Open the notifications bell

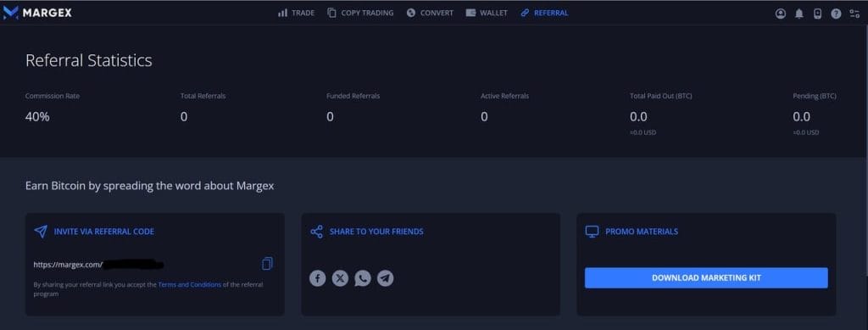click(798, 14)
